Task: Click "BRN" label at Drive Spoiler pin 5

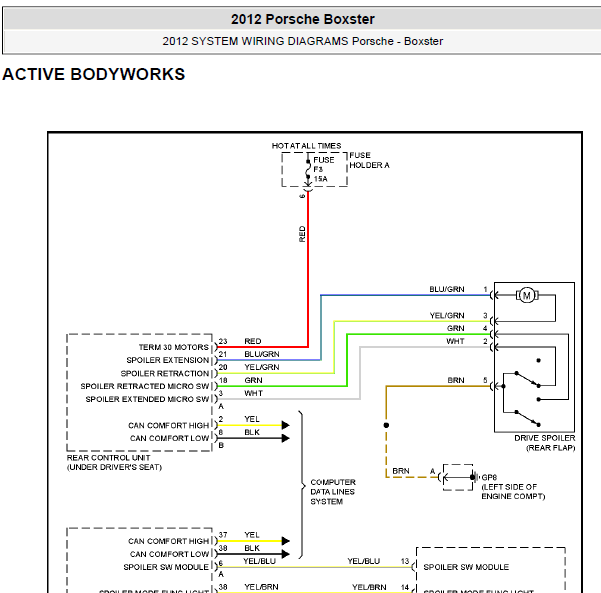Action: pos(456,380)
